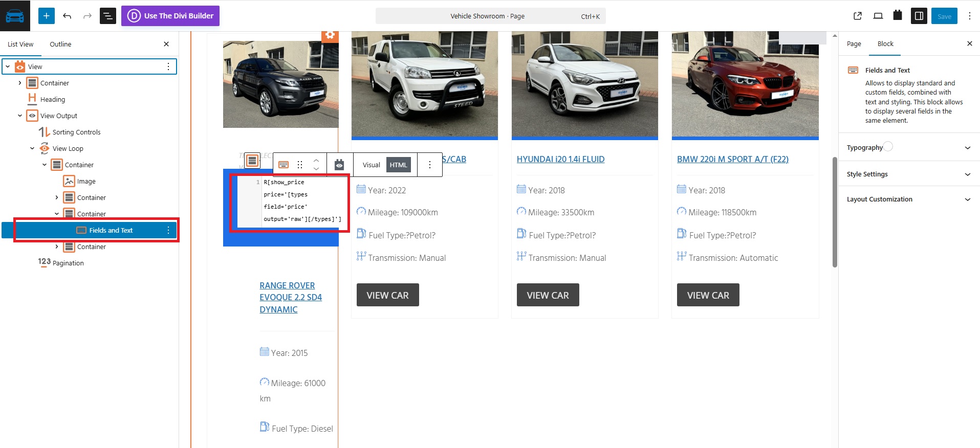The height and width of the screenshot is (448, 980).
Task: Open the BMW 220i M SPORT link
Action: point(732,159)
